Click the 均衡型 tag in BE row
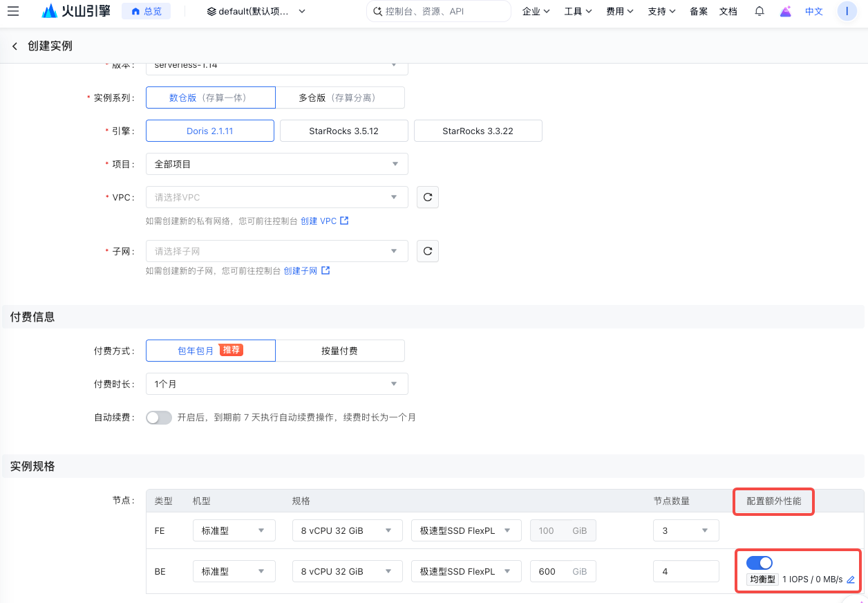The width and height of the screenshot is (868, 603). click(x=763, y=579)
